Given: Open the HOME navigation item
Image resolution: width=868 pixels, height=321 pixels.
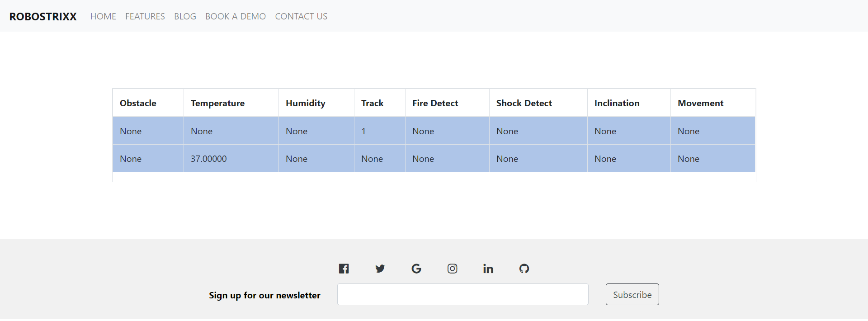Looking at the screenshot, I should 103,17.
